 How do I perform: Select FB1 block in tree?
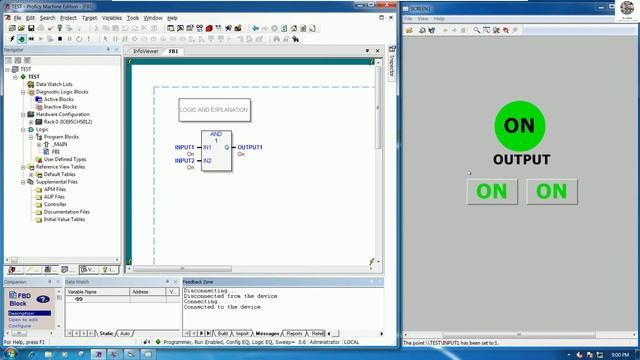click(56, 152)
